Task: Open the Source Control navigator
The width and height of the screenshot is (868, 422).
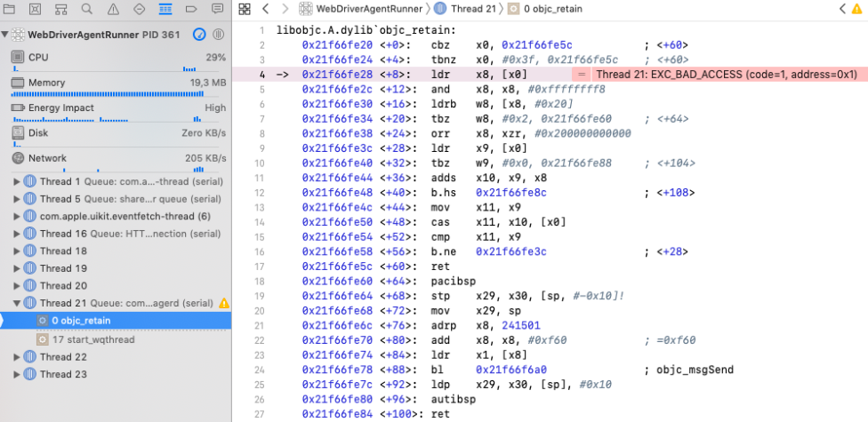Action: (x=35, y=9)
